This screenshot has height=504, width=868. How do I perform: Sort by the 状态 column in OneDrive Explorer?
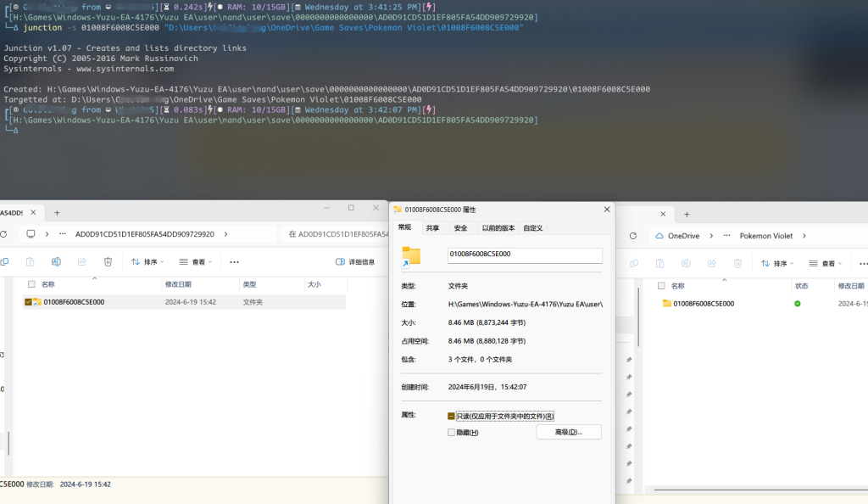(x=802, y=286)
